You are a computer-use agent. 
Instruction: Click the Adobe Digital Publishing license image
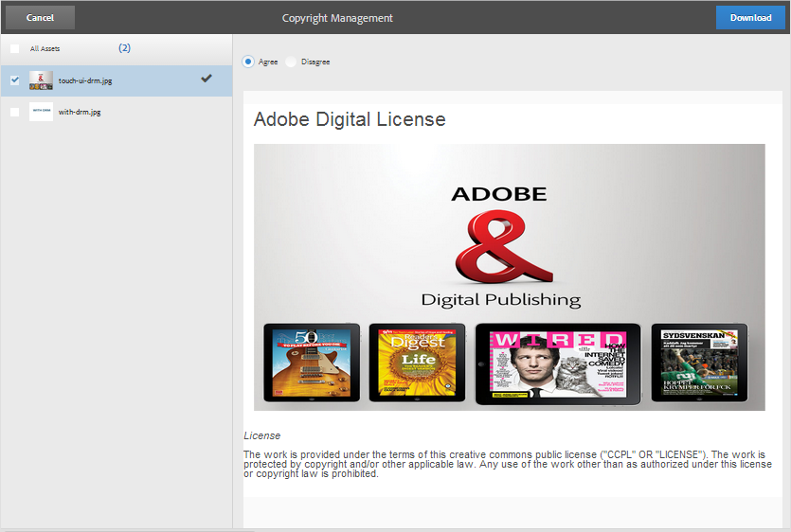[510, 277]
